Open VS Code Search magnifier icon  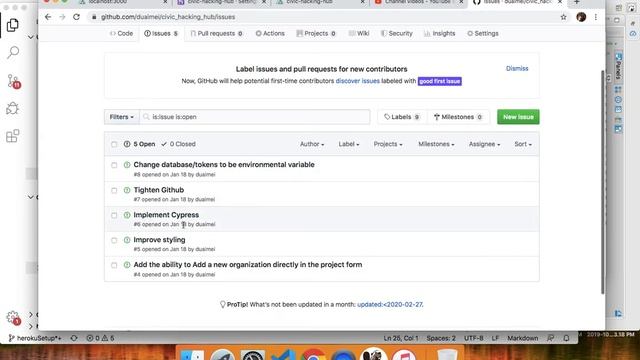pos(13,52)
